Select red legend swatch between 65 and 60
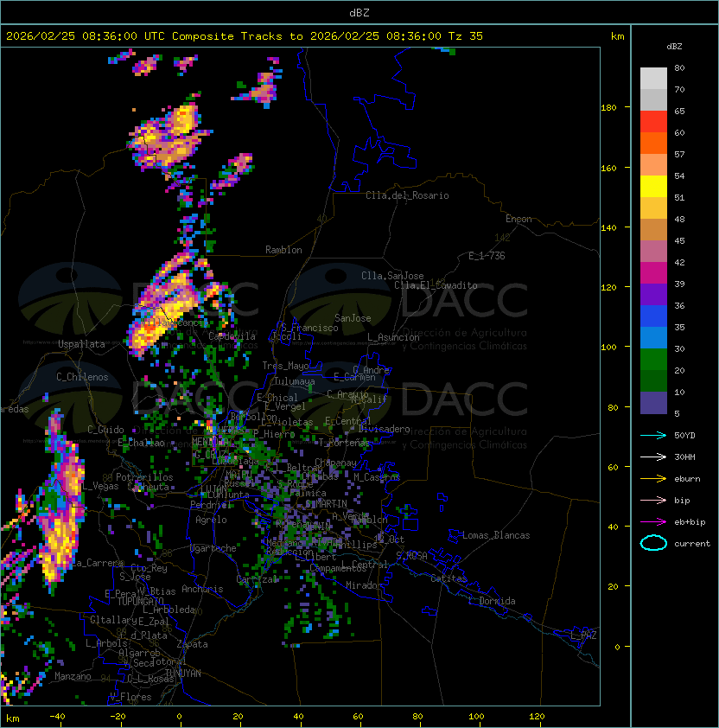This screenshot has width=719, height=728. coord(653,122)
